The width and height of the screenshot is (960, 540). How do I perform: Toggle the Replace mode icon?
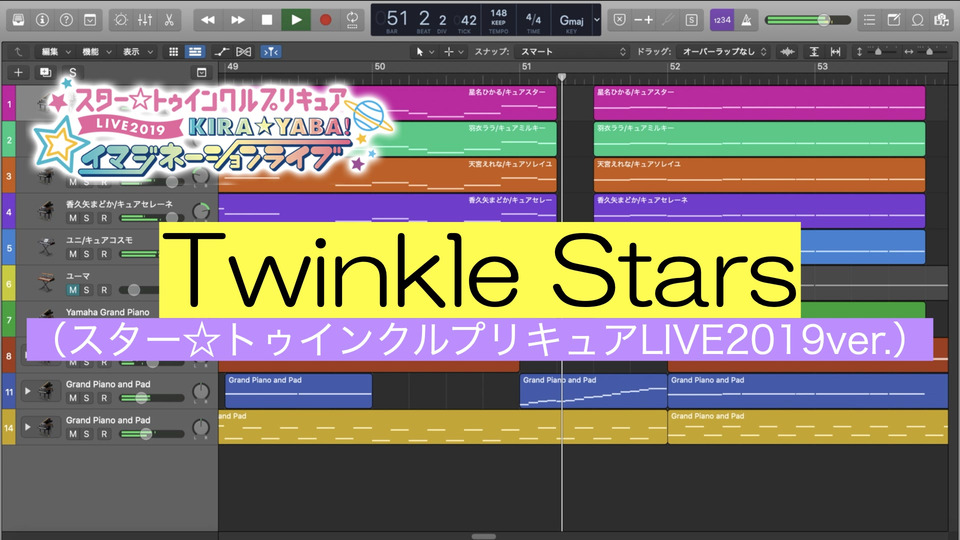coord(620,20)
